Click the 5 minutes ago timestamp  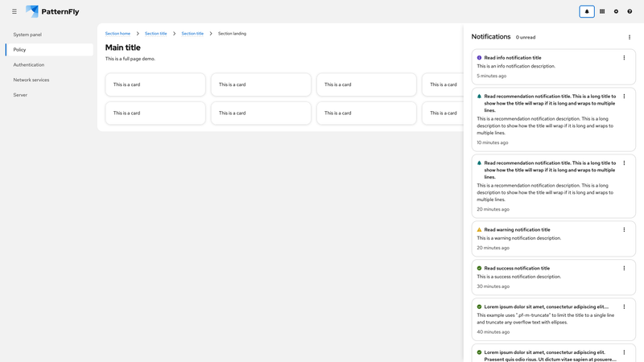[x=492, y=76]
